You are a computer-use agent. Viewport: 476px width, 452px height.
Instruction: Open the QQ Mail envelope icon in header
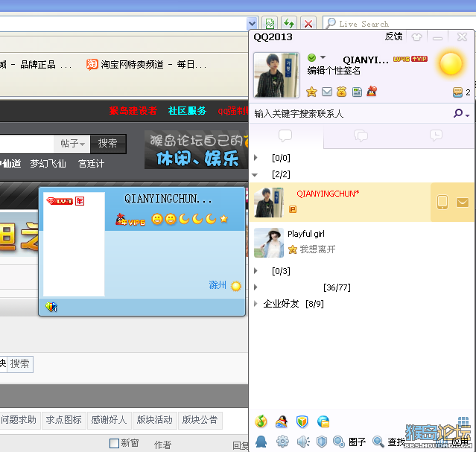pos(326,92)
